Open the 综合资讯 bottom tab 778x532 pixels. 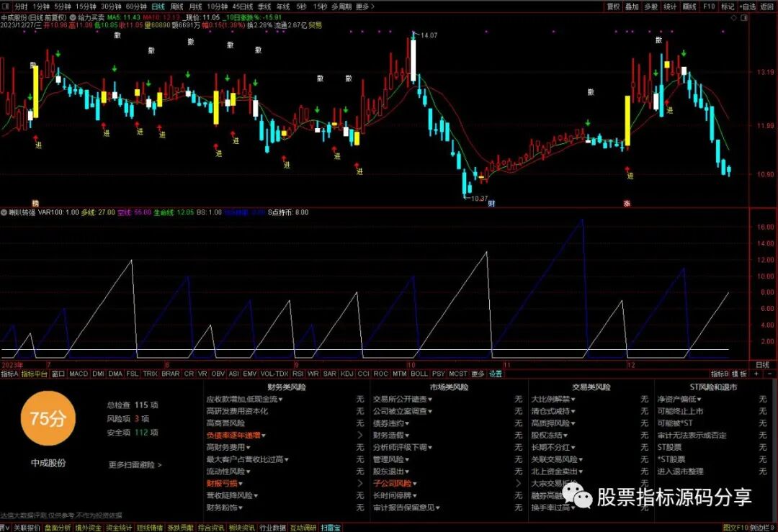(211, 528)
